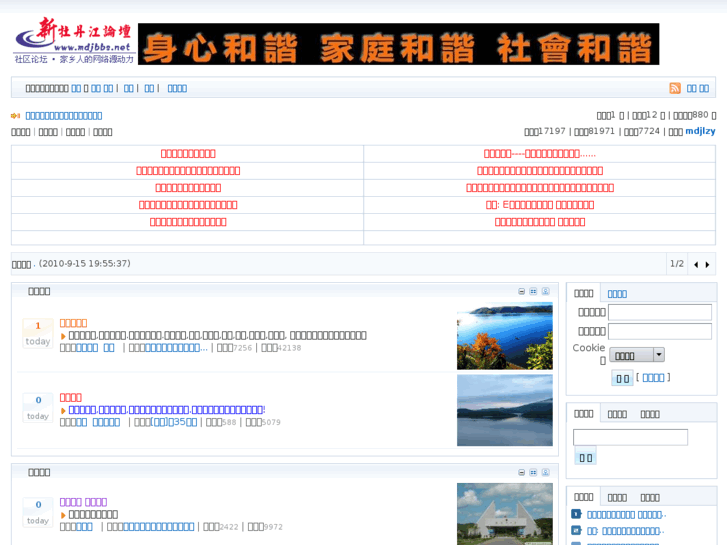Select middle tab above the search box
The height and width of the screenshot is (545, 727).
click(617, 414)
